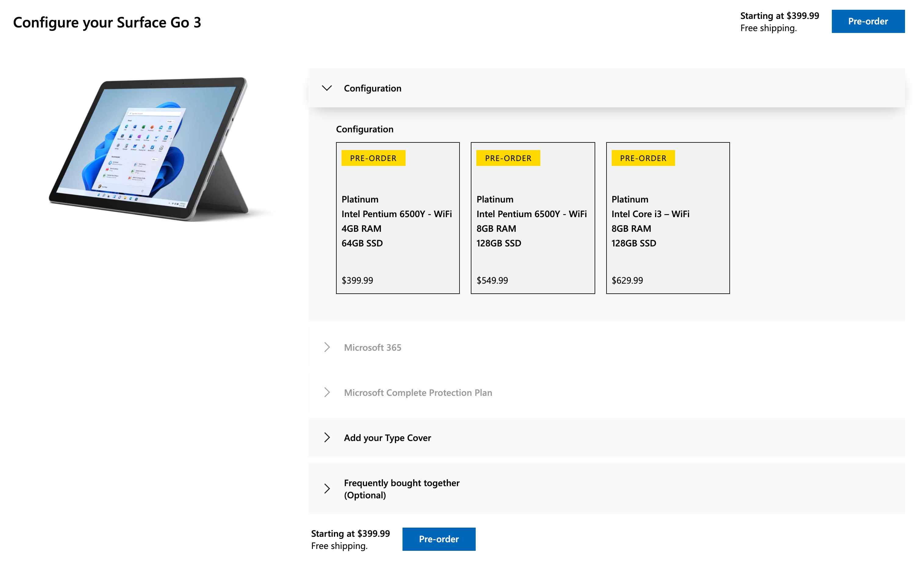Click bottom 'Free shipping.' text

click(x=339, y=546)
